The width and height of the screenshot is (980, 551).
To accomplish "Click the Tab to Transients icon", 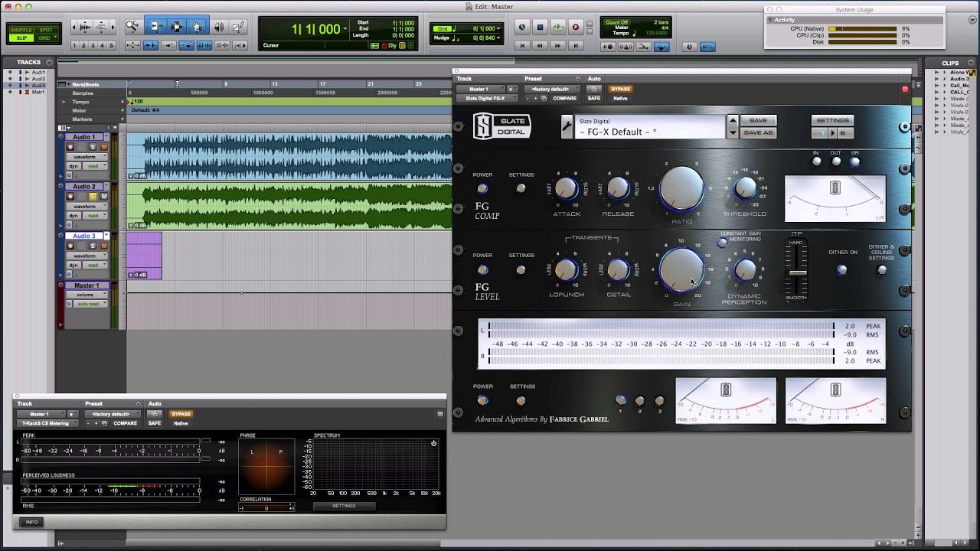I will point(150,45).
